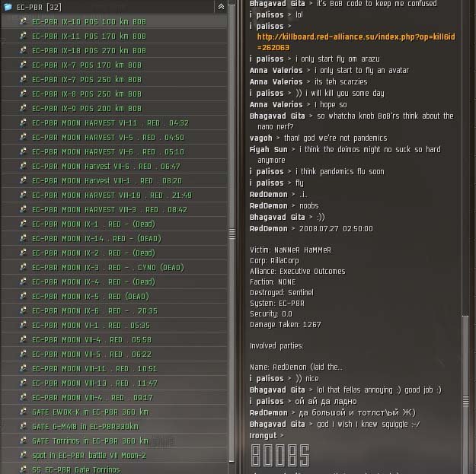The image size is (476, 474).
Task: Click the EC-PBR folder icon
Action: [8, 7]
